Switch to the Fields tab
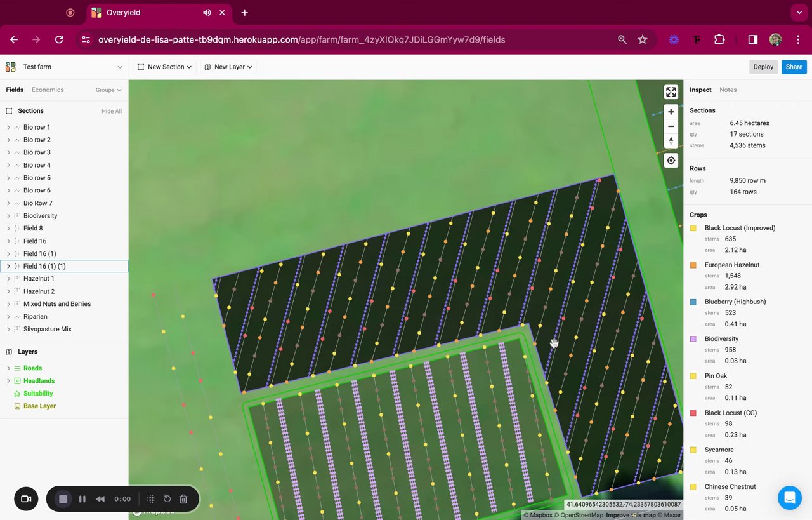812x520 pixels. point(15,90)
